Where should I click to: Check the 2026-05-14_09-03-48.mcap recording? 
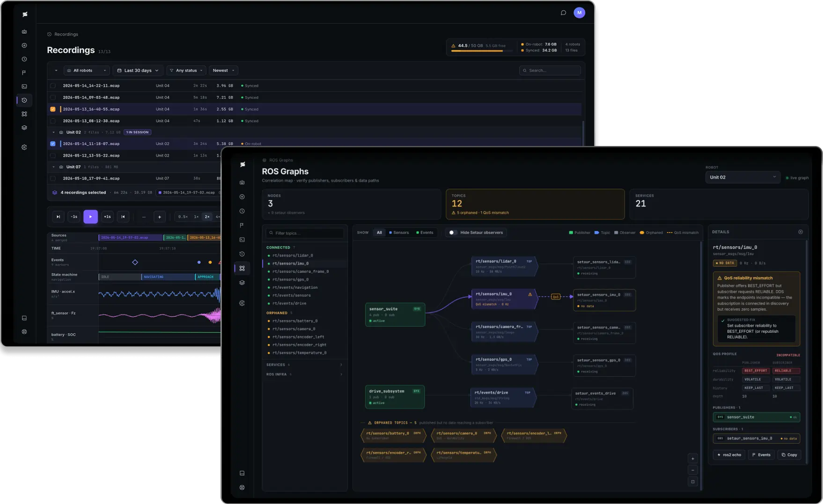point(53,97)
